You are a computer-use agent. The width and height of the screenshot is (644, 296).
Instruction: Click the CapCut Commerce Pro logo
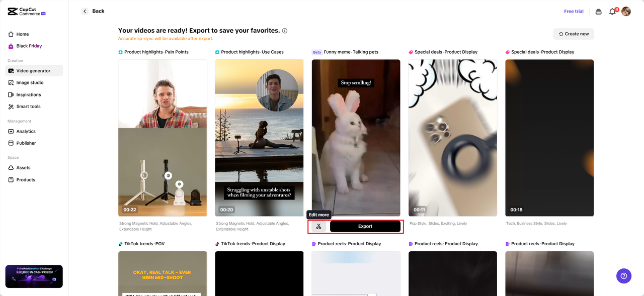coord(27,11)
